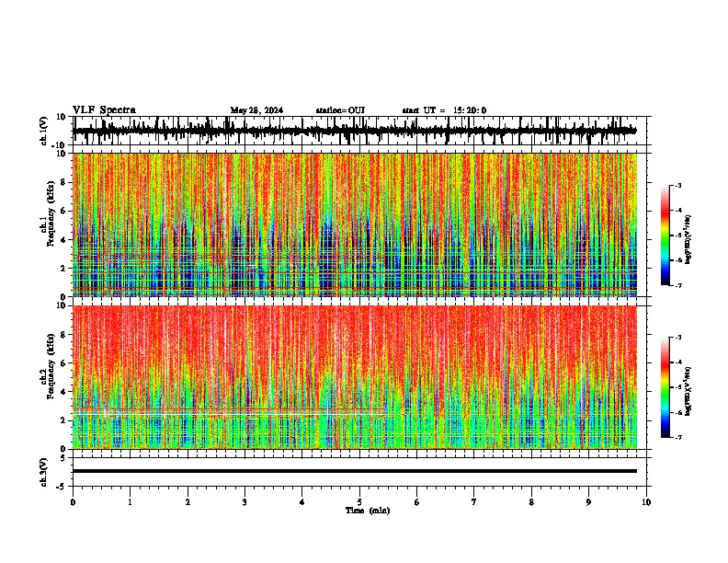Click the ch.2 "Frequency (kHz)" axis label

[51, 366]
